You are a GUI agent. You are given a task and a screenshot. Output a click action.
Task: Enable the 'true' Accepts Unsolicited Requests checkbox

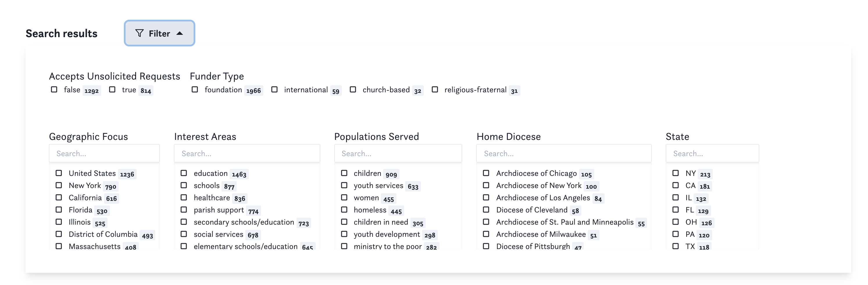(x=112, y=89)
